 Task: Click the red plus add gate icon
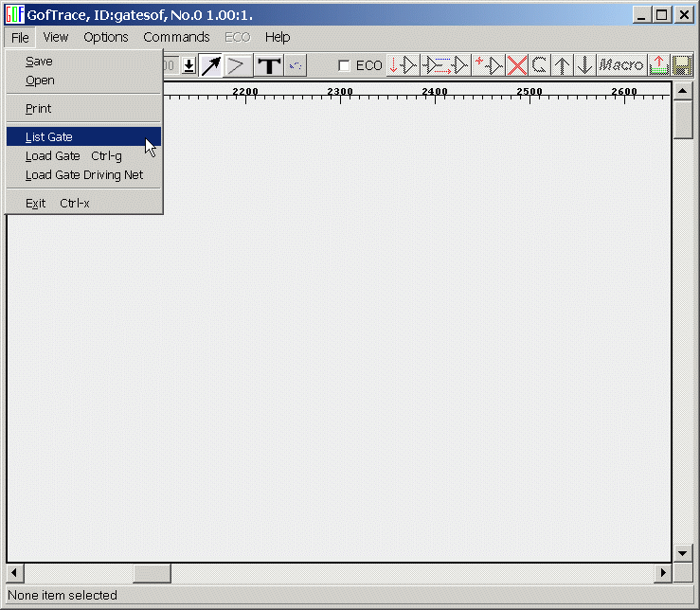[x=488, y=65]
